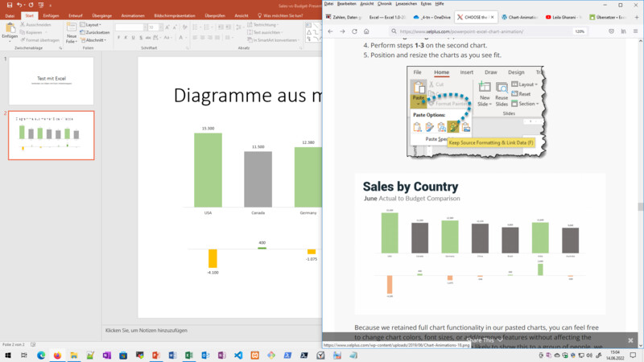Click the Firefox back arrow
644x362 pixels.
[x=331, y=31]
